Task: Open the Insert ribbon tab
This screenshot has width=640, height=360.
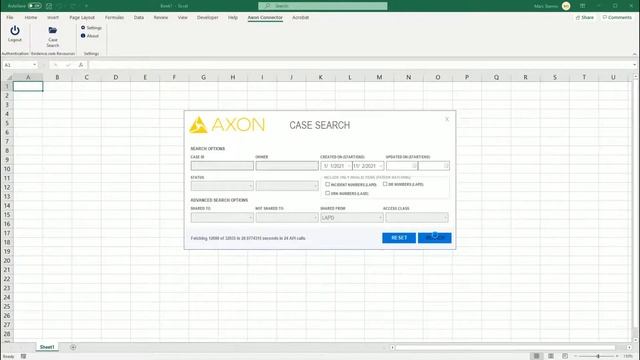Action: pyautogui.click(x=53, y=18)
